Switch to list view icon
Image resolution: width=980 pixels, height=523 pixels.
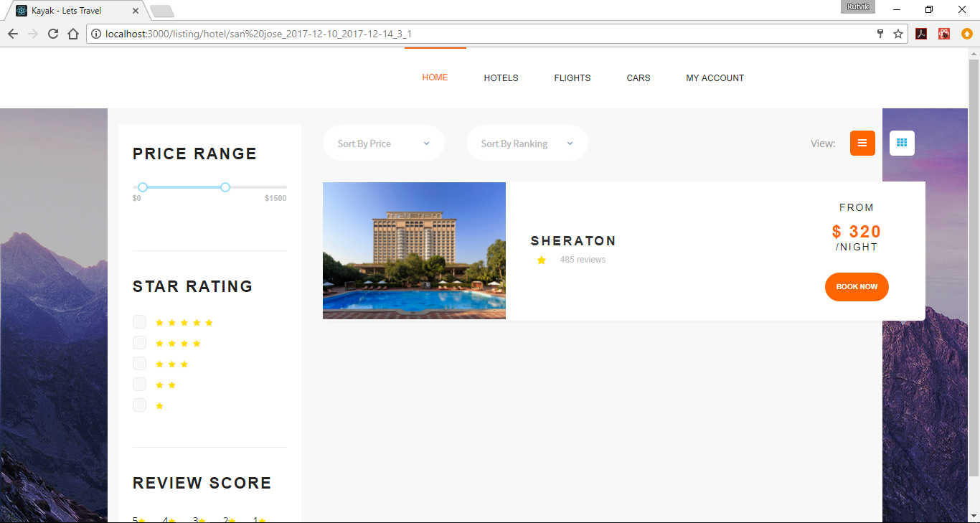pyautogui.click(x=862, y=143)
